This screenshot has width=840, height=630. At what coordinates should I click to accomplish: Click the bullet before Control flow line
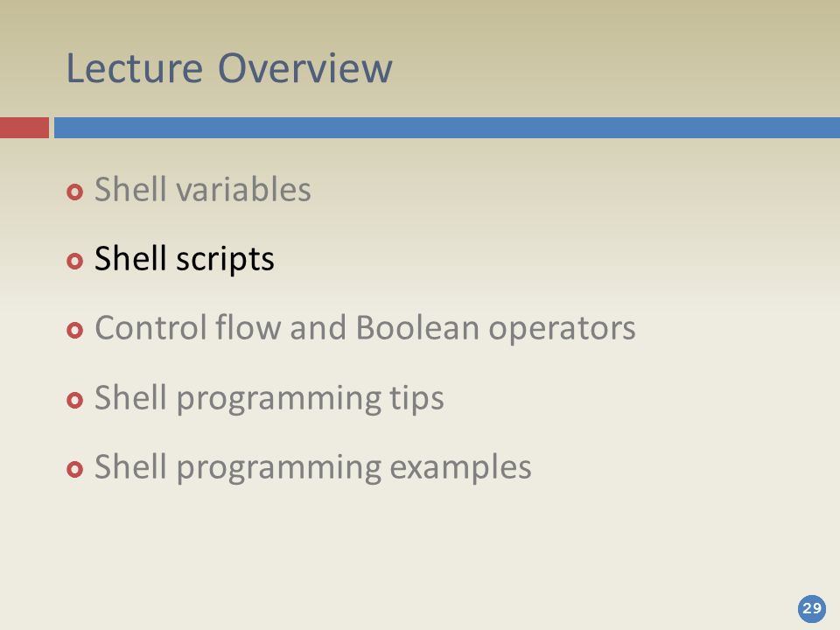(x=75, y=330)
